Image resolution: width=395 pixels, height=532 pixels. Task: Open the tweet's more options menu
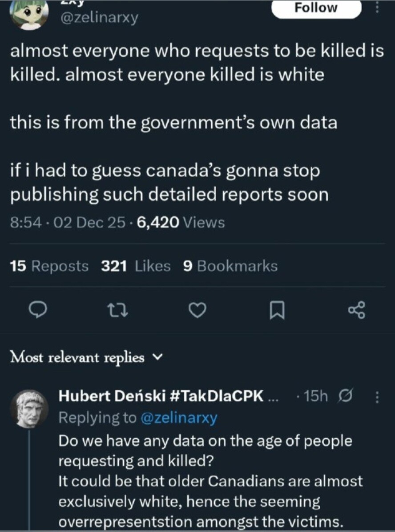(378, 8)
